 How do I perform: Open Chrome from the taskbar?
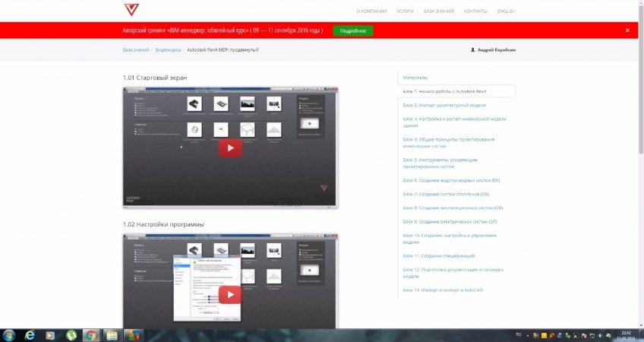click(90, 334)
